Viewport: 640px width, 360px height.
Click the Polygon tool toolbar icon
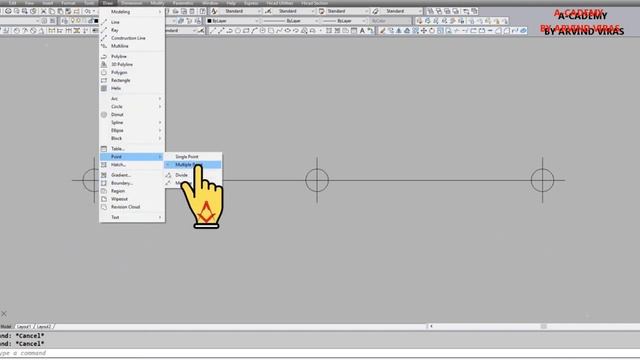238,31
